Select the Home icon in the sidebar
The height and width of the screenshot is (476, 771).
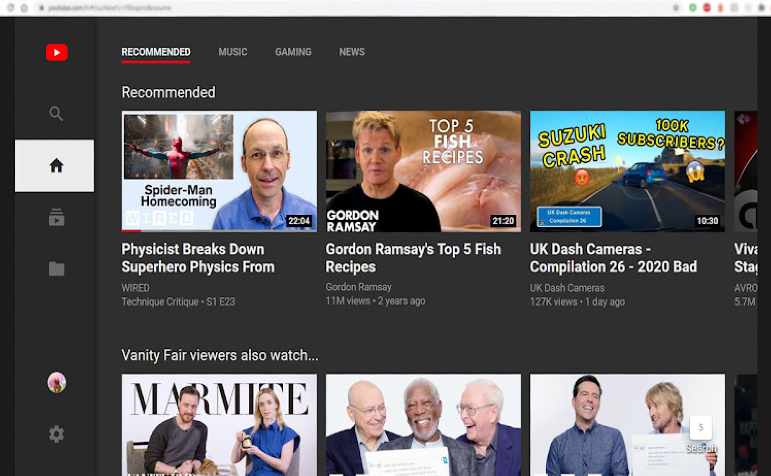point(56,166)
